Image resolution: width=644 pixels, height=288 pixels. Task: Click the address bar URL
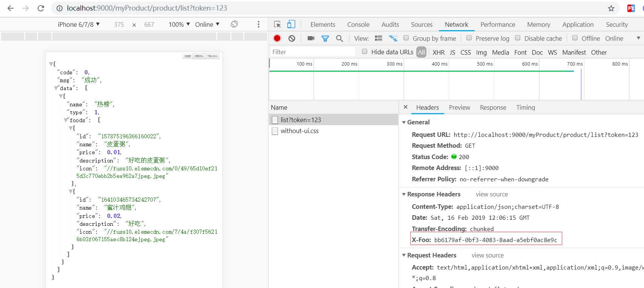pyautogui.click(x=147, y=8)
